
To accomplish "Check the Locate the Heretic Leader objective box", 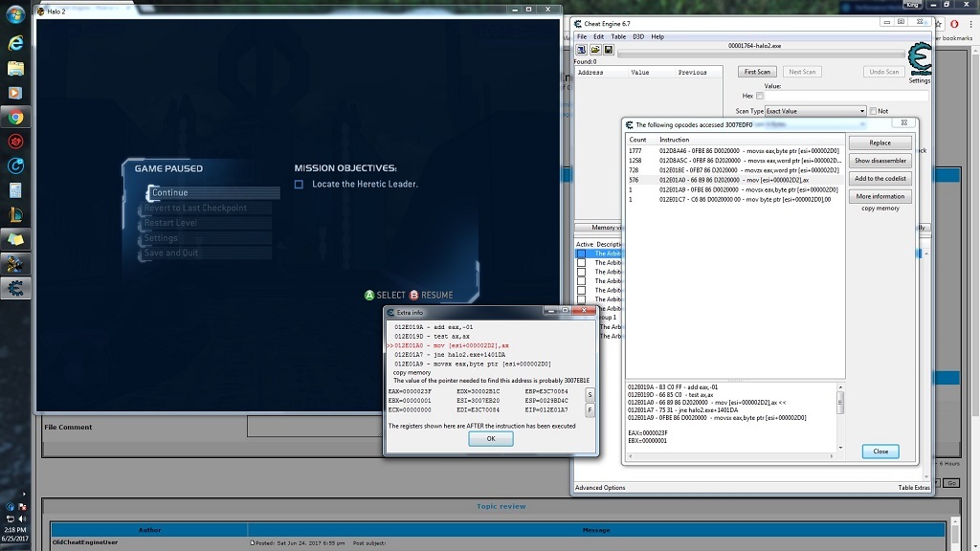I will (x=299, y=185).
